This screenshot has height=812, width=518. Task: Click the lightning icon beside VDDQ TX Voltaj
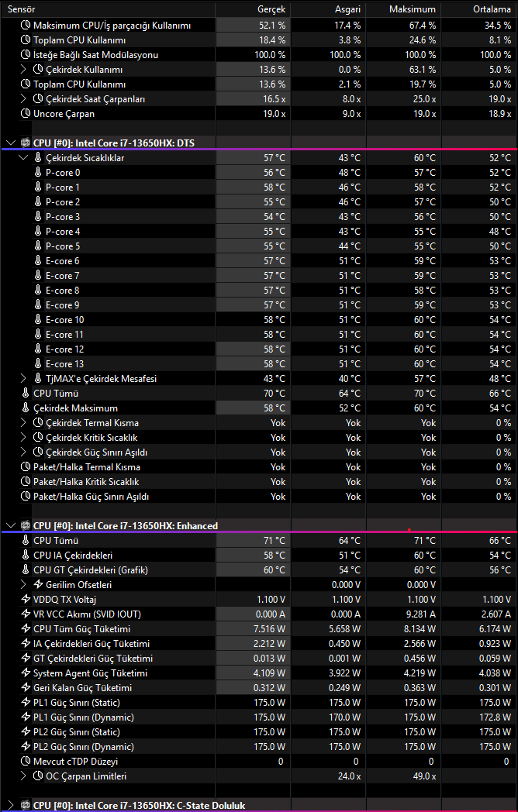(x=26, y=599)
